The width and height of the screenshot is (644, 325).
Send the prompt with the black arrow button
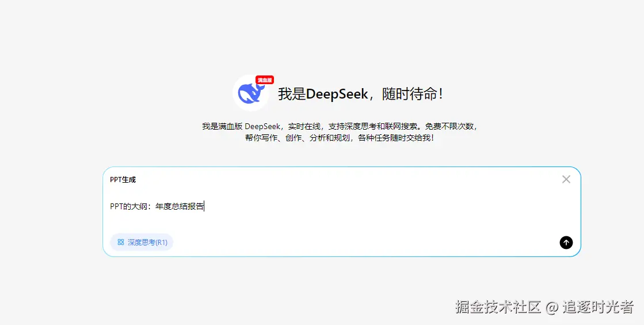click(566, 243)
